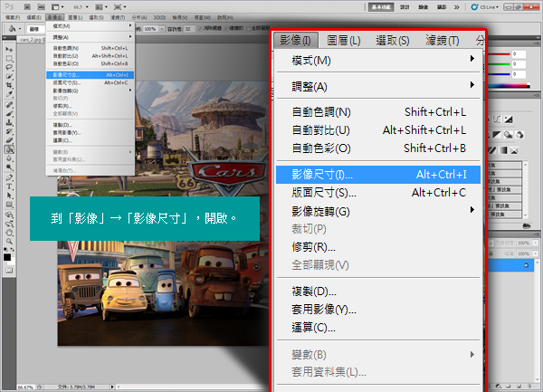The height and width of the screenshot is (392, 543).
Task: Toggle Quick Mask mode at toolbox bottom
Action: 9,270
